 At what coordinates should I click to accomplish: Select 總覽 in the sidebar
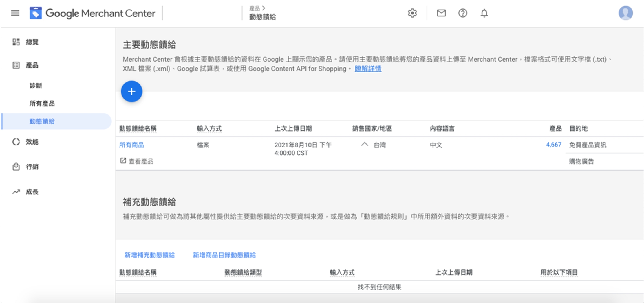tap(32, 42)
